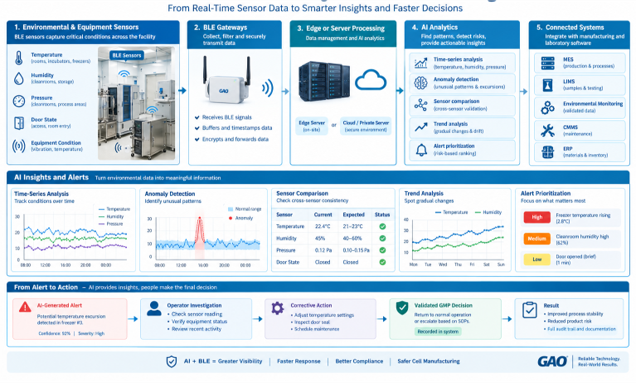Click 'Buffers and timestamps data' list item
This screenshot has width=636, height=383.
coord(237,128)
